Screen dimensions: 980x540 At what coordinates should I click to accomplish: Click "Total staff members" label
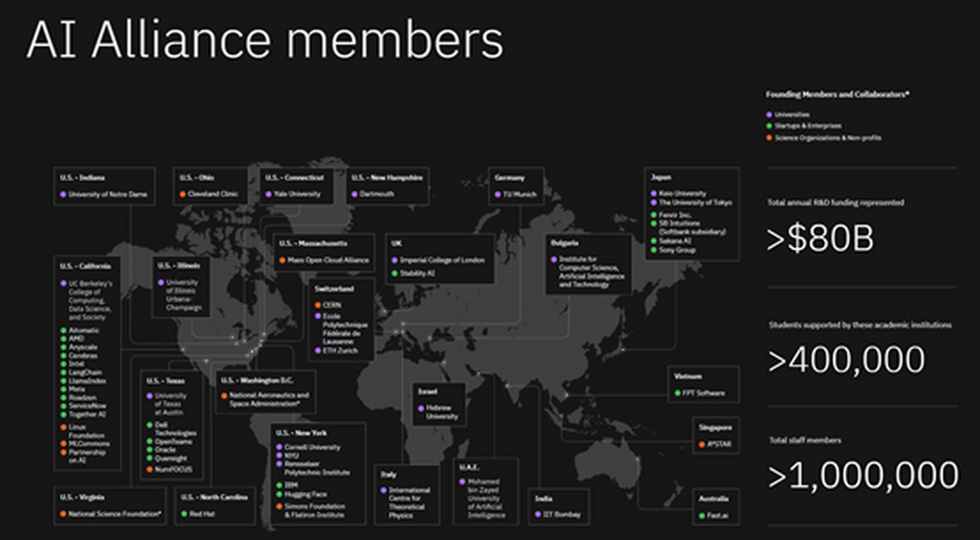[x=805, y=440]
